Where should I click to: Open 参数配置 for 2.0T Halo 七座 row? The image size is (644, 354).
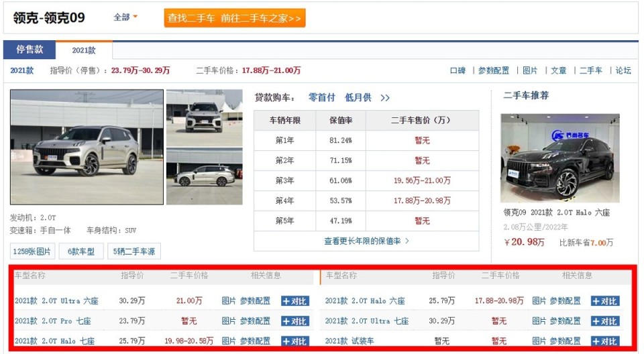coord(255,341)
